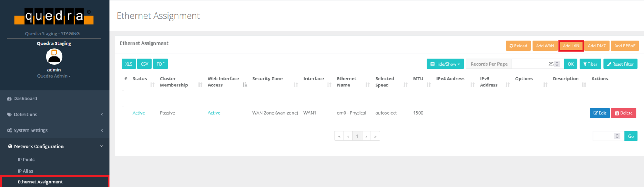Click the Add LAN button
Viewport: 644px width, 187px height.
click(x=571, y=46)
